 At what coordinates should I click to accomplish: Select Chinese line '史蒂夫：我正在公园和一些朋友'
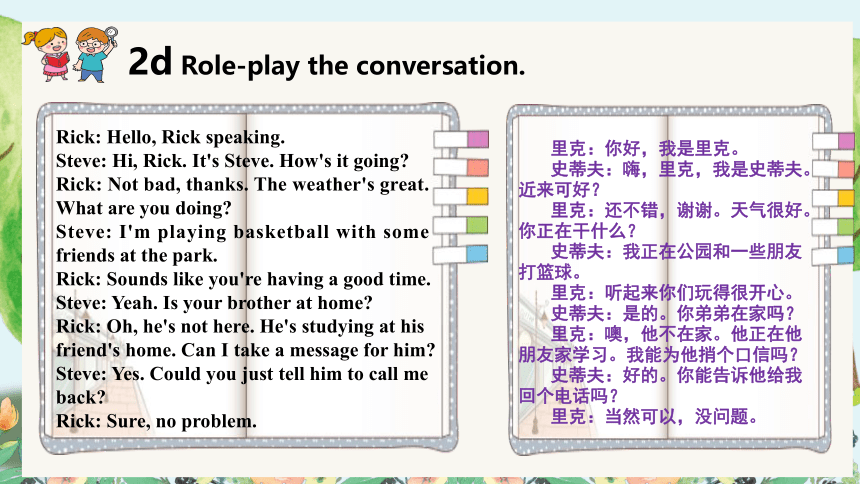pos(676,251)
